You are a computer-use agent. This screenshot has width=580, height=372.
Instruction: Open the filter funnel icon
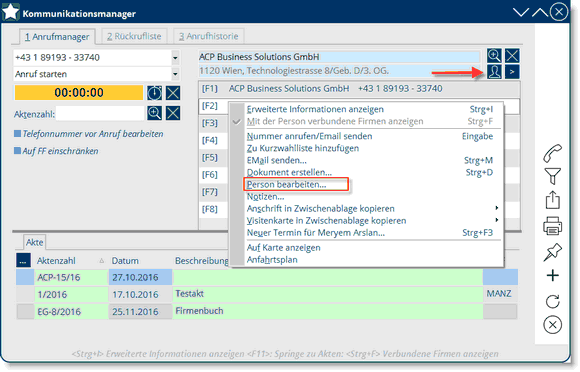click(552, 176)
